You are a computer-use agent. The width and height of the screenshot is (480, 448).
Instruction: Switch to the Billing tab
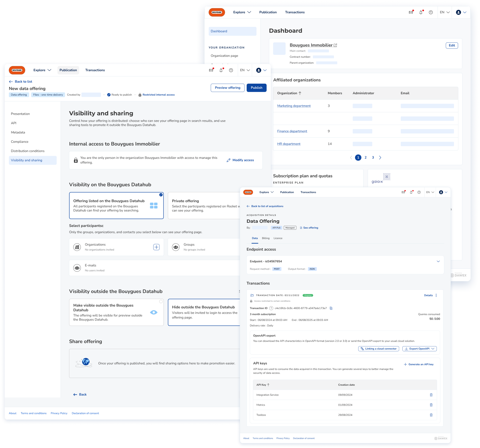tap(265, 238)
